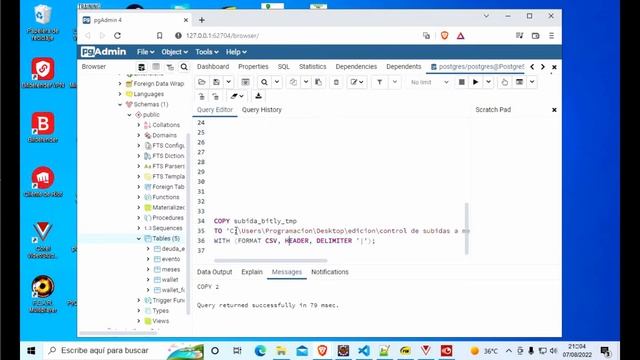Open the Find magnifier tool in query toolbar
Screen dimensions: 640x360
(264, 82)
